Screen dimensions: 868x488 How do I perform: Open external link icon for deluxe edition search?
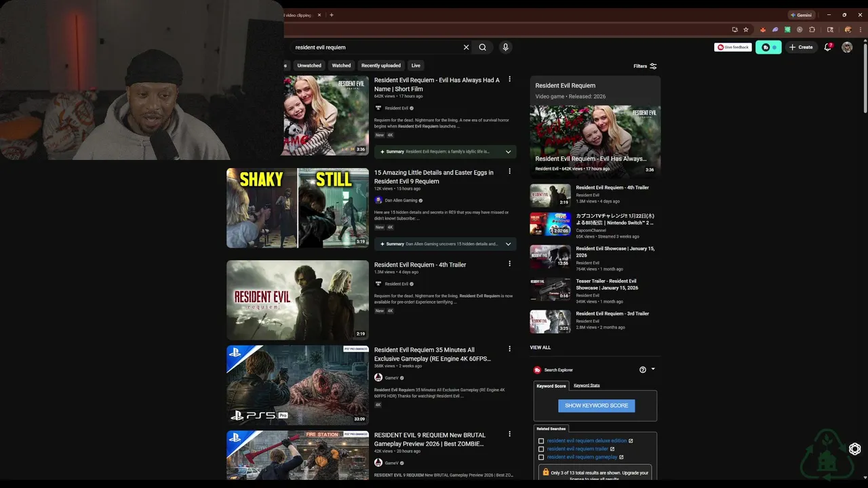tap(631, 441)
